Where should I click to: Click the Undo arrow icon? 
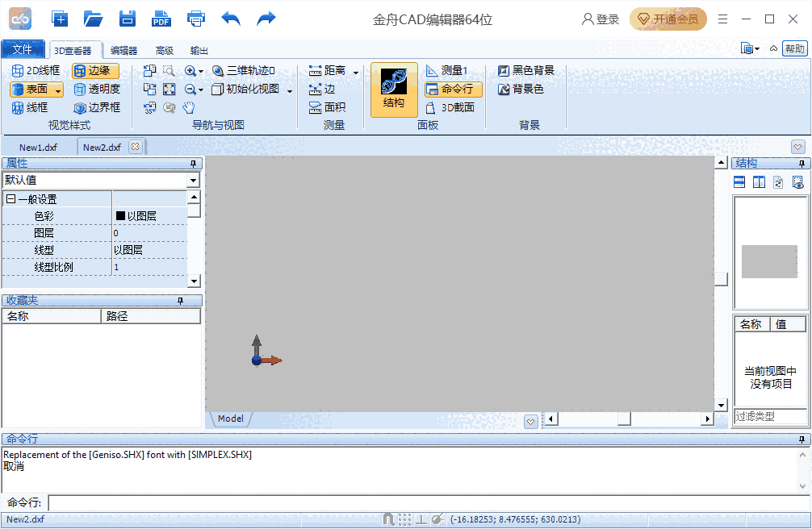231,19
